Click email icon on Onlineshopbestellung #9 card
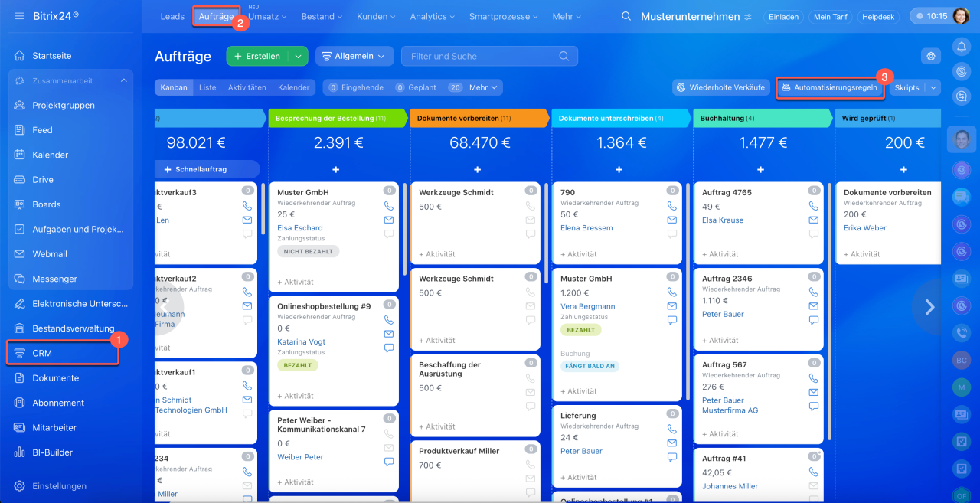Viewport: 980px width, 503px height. (388, 334)
